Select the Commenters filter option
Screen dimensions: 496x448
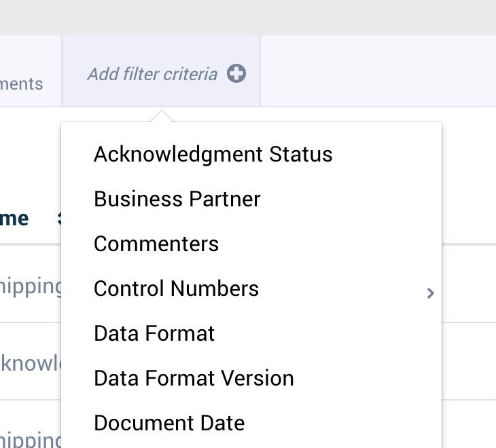(251, 244)
